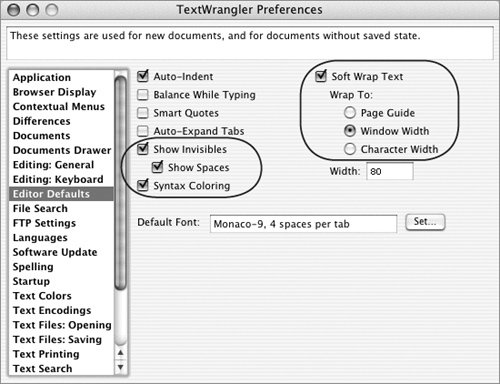Enable Balance While Typing
The width and height of the screenshot is (500, 384).
tap(143, 95)
